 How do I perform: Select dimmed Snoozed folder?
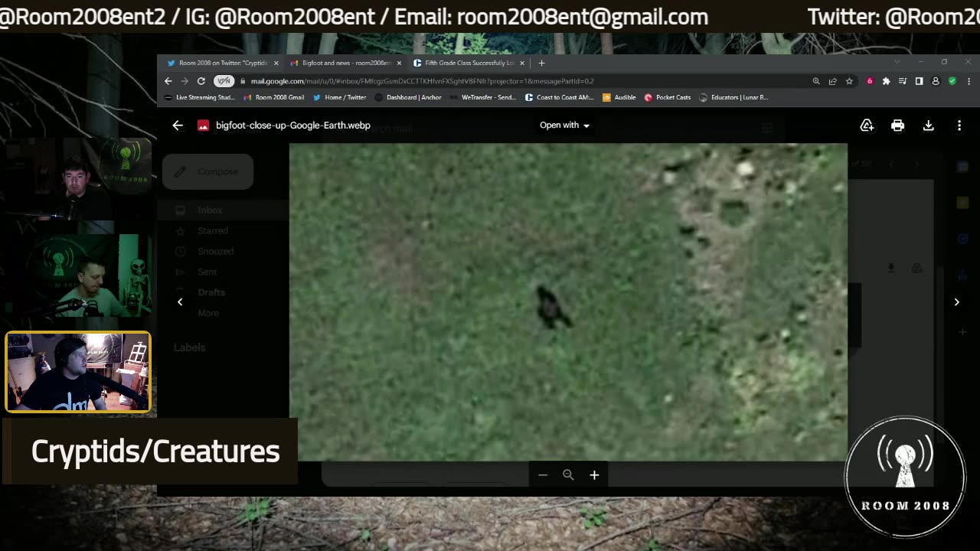coord(215,251)
